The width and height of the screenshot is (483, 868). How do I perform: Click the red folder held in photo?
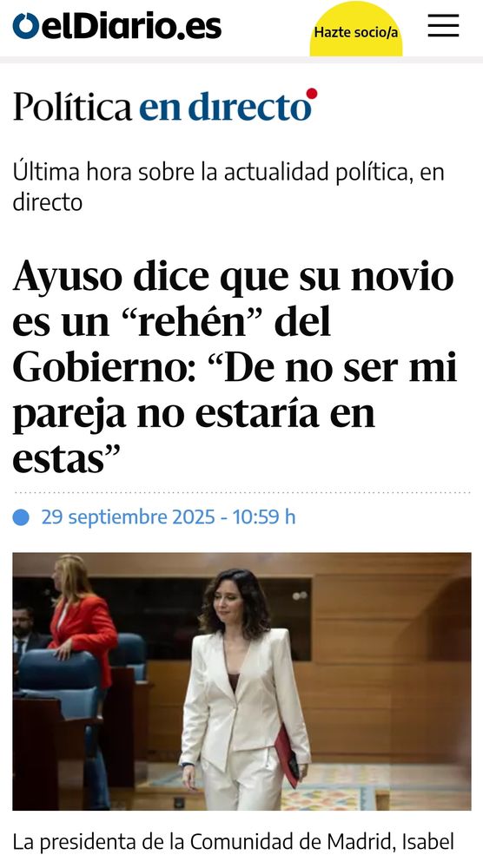pyautogui.click(x=288, y=756)
